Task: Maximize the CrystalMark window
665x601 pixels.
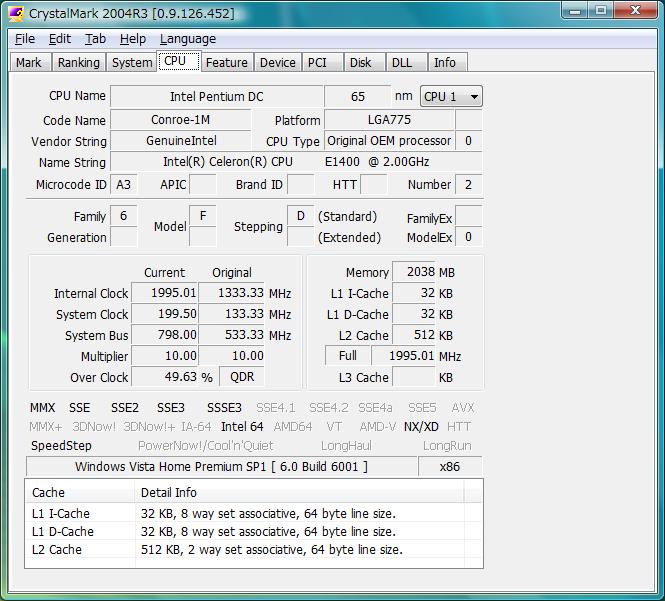Action: (601, 10)
